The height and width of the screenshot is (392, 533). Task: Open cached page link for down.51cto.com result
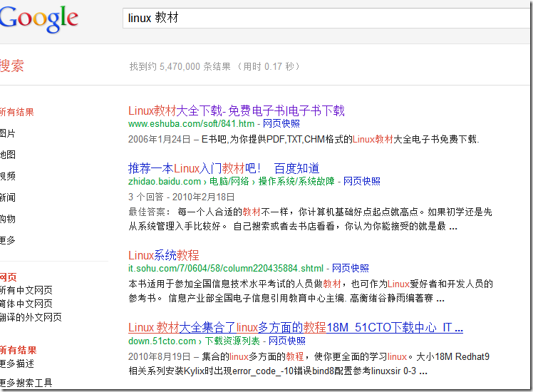click(x=287, y=341)
